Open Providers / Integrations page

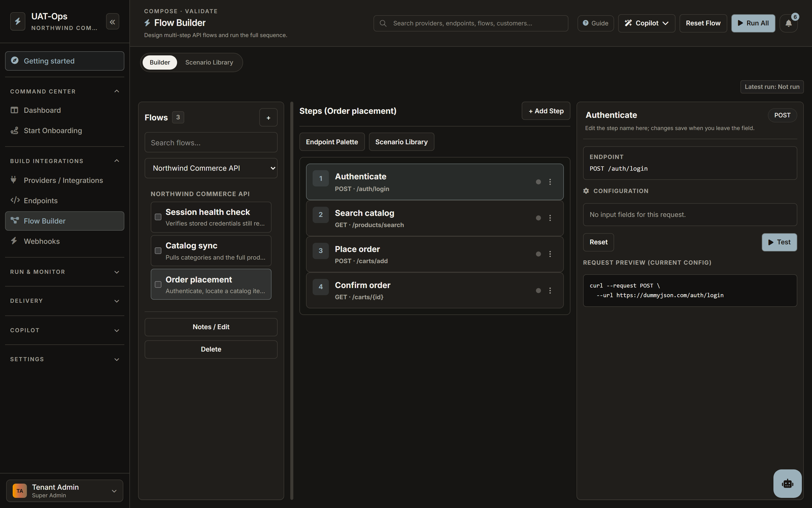(x=65, y=180)
